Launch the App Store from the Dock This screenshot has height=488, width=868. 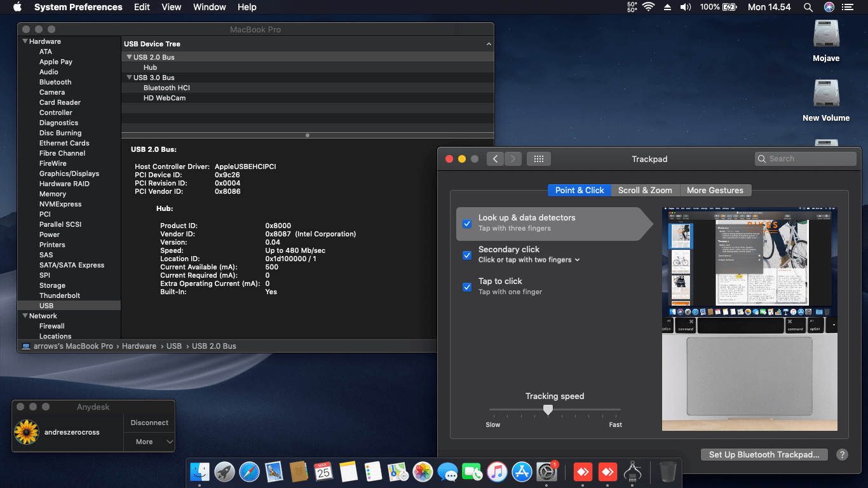point(521,472)
